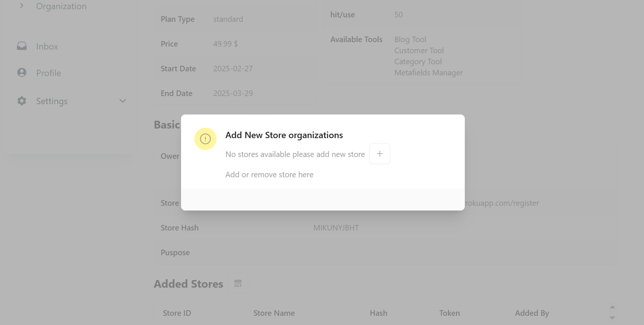Click the Store ID column header
This screenshot has height=325, width=644.
(x=177, y=313)
